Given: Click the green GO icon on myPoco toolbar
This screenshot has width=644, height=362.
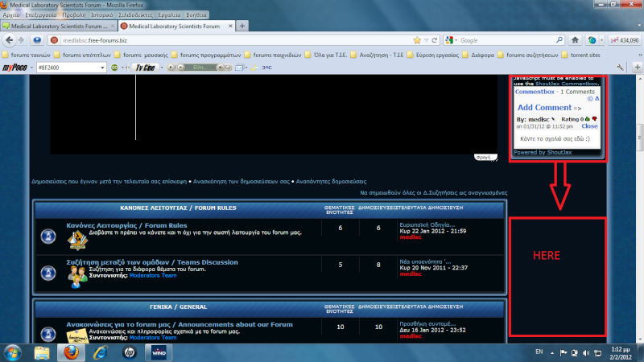Looking at the screenshot, I should click(x=114, y=68).
